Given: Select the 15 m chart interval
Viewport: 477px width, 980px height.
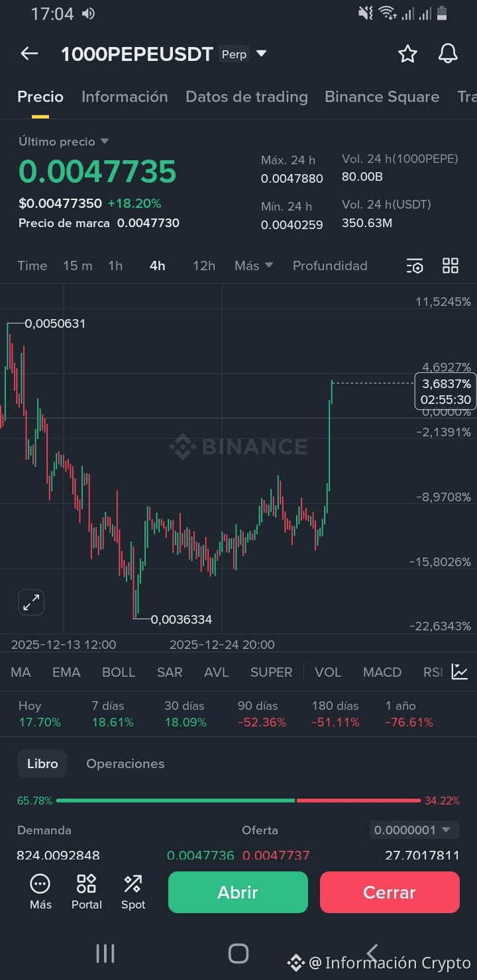Looking at the screenshot, I should tap(78, 266).
